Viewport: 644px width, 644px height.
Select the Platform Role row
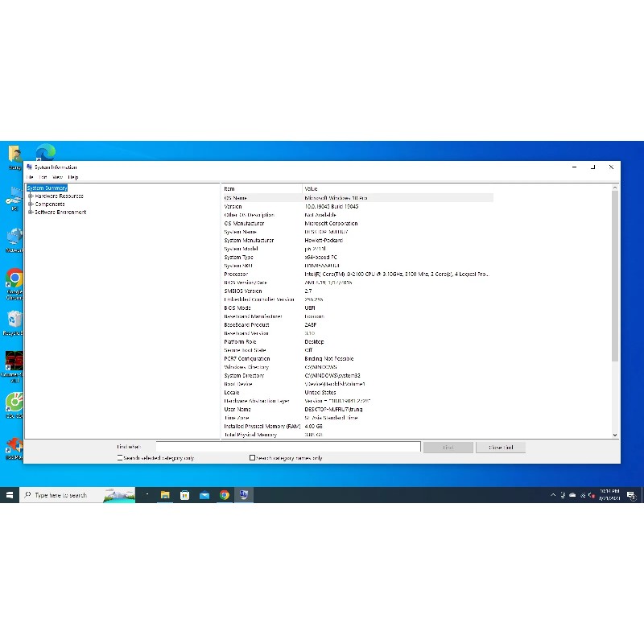[357, 341]
